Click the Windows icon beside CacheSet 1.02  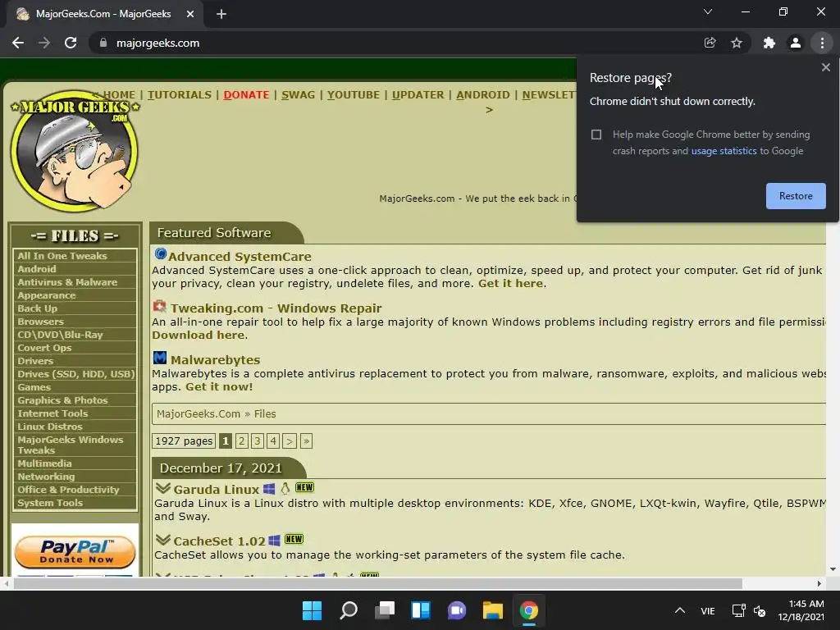274,540
